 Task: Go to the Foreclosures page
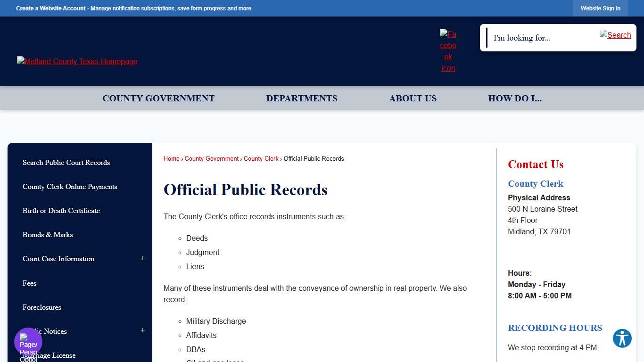click(x=41, y=307)
